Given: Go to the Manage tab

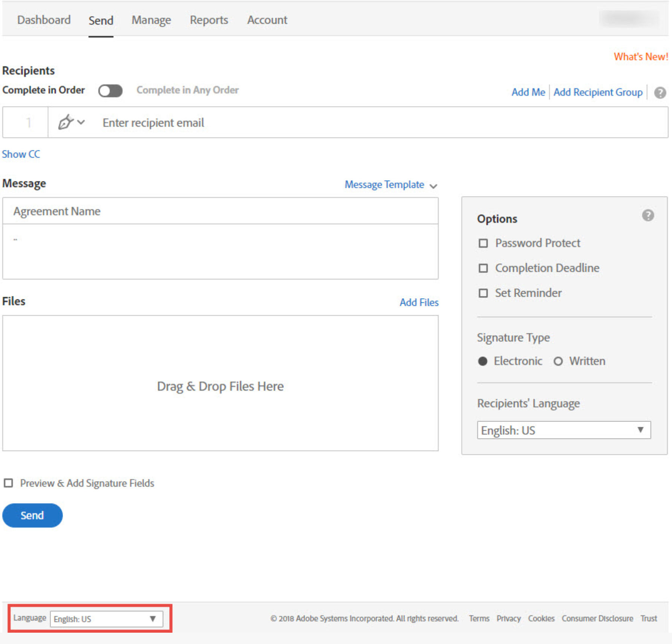Looking at the screenshot, I should (151, 20).
